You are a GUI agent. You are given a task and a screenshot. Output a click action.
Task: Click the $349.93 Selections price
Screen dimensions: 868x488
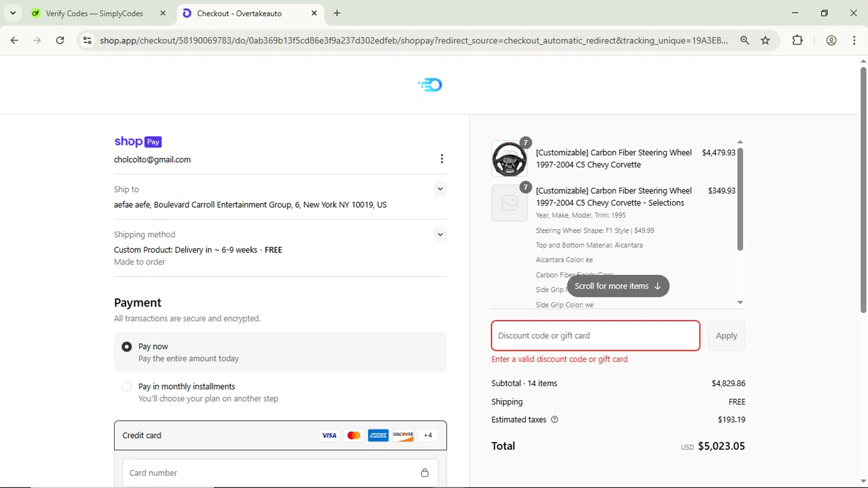(722, 190)
